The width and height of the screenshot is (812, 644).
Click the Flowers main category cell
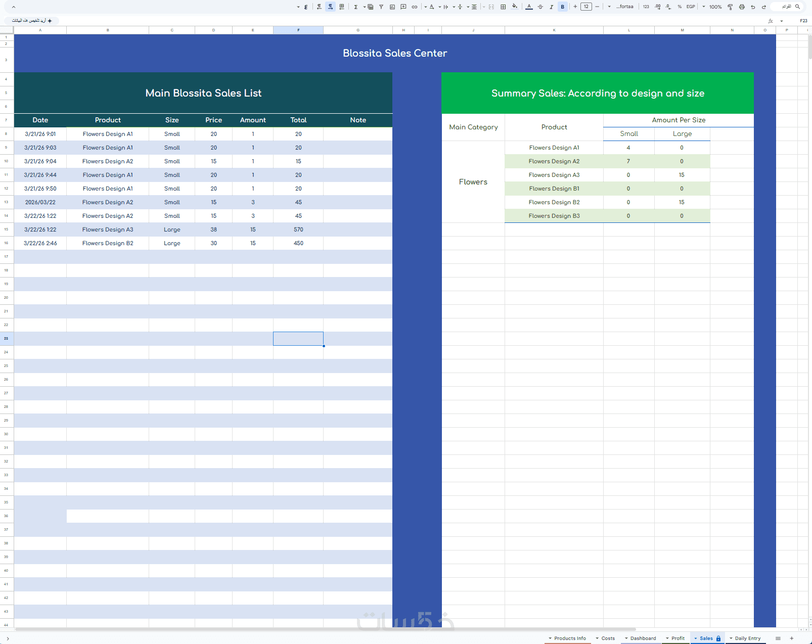[473, 182]
